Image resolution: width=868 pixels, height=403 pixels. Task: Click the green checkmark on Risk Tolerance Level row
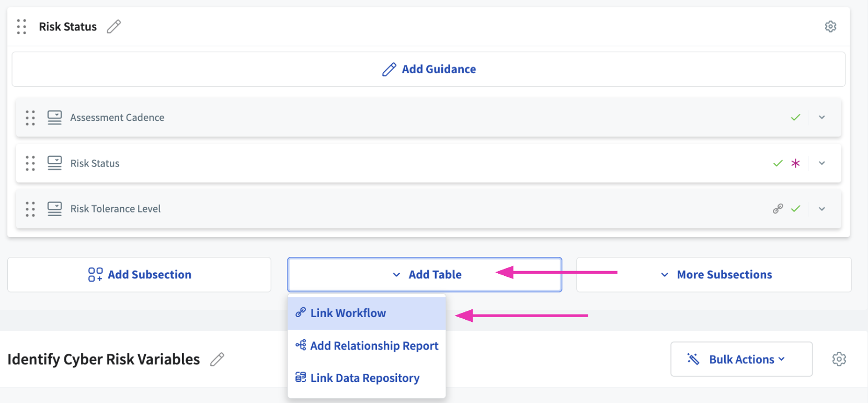(795, 209)
